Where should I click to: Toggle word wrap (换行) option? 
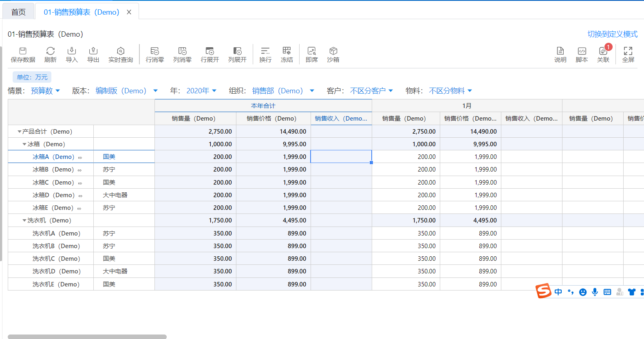265,51
